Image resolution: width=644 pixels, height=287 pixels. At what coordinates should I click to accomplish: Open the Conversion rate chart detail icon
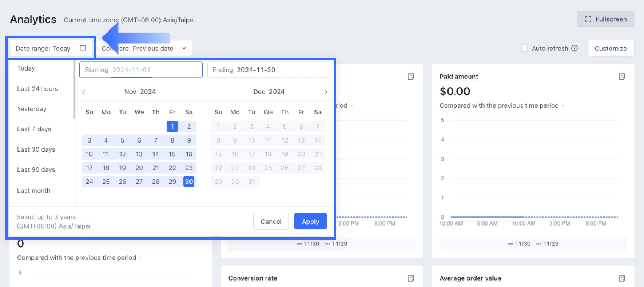[x=411, y=278]
